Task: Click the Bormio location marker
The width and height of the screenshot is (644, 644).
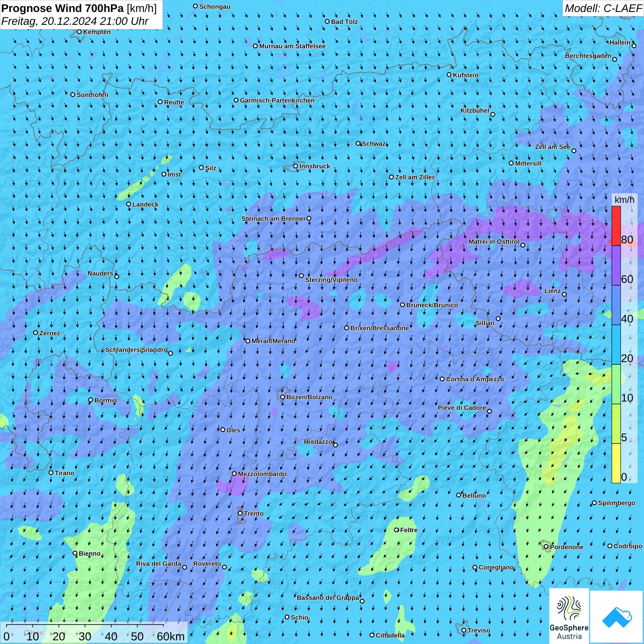Action: 91,400
